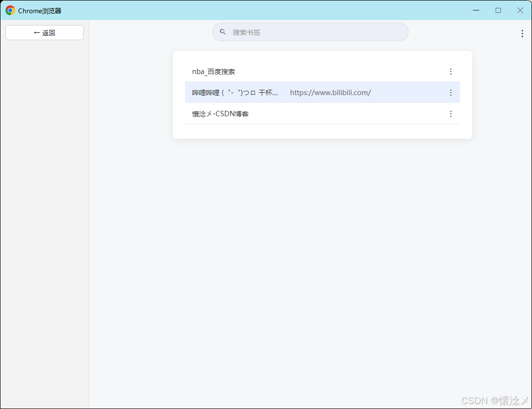Click the 返回 back button

click(x=45, y=32)
